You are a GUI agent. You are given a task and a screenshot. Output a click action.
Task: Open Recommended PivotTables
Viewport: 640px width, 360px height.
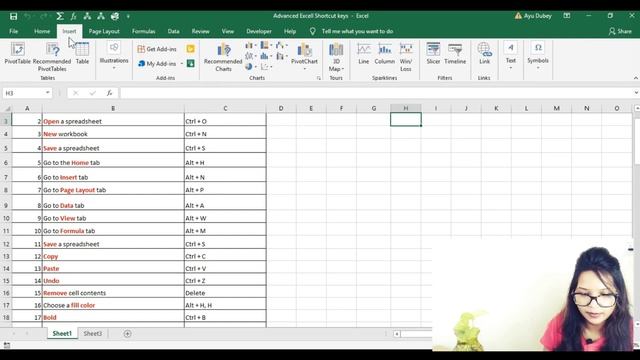click(52, 57)
